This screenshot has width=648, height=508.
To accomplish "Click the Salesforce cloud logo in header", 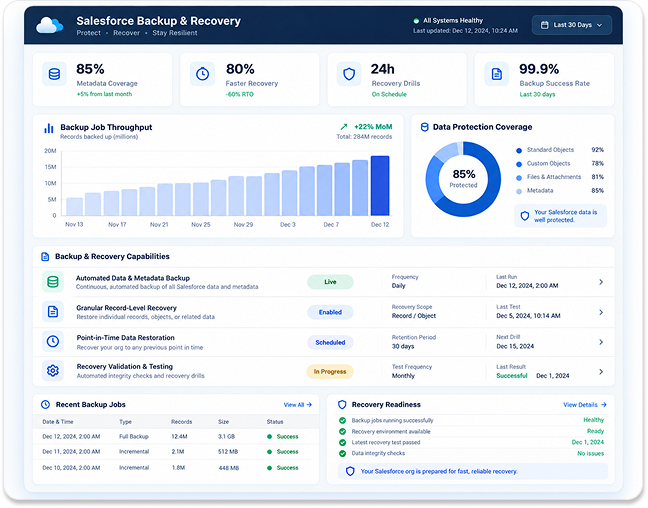I will [x=49, y=25].
